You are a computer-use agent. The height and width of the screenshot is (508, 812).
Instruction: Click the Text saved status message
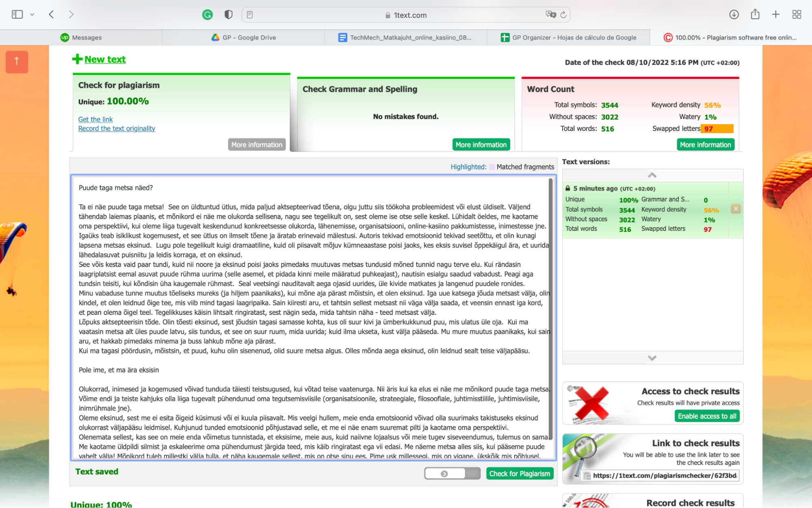[x=97, y=471]
